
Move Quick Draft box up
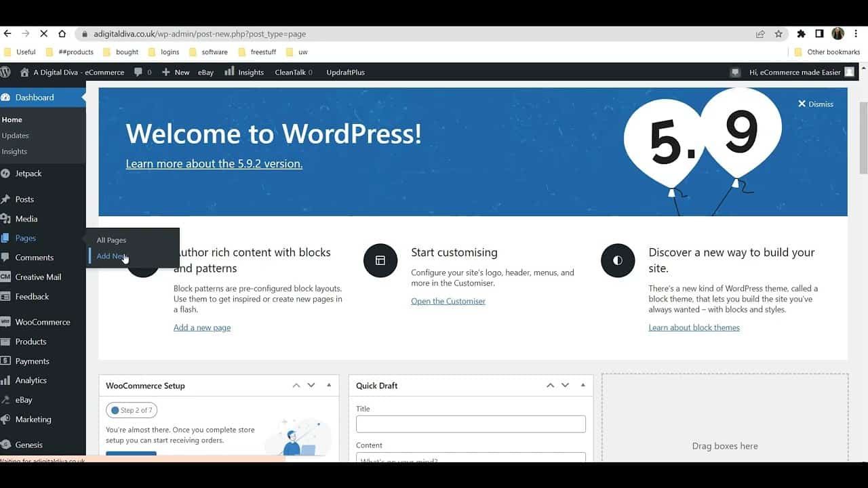click(550, 385)
